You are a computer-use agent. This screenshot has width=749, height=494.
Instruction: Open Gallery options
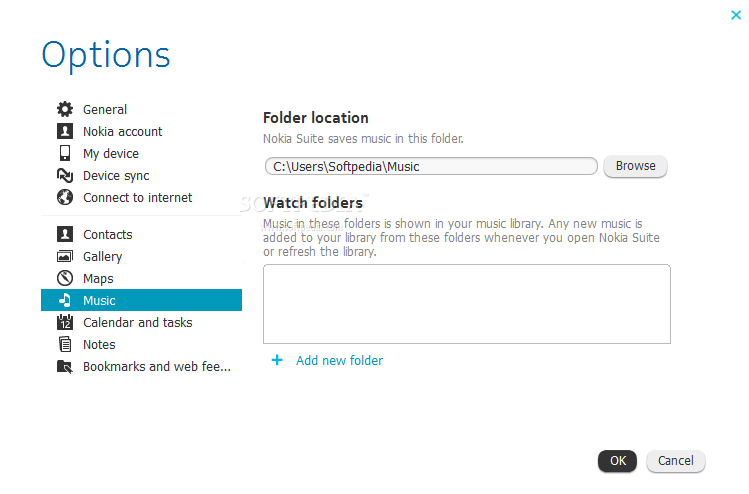pos(103,257)
